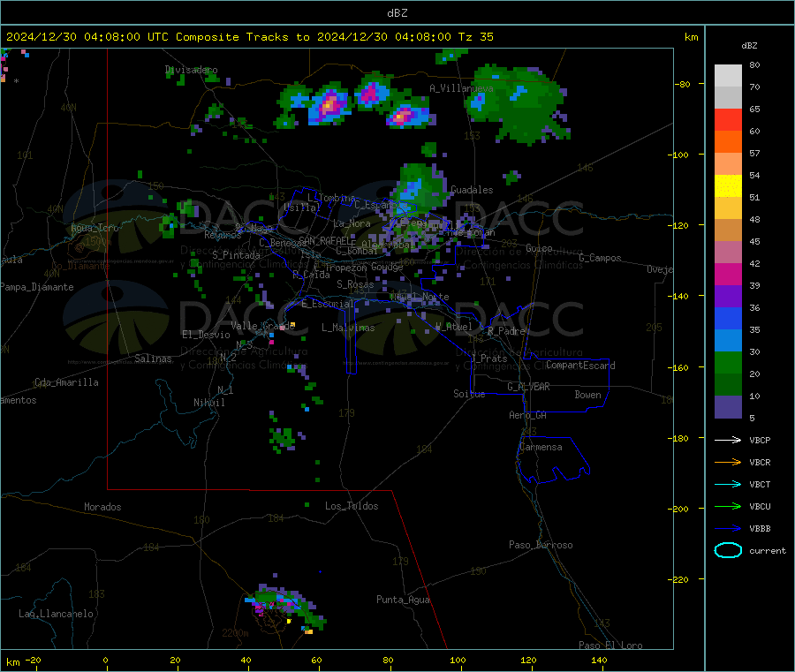Click the 'Cda_Amarilla' map label
This screenshot has height=672, width=795.
(x=66, y=382)
